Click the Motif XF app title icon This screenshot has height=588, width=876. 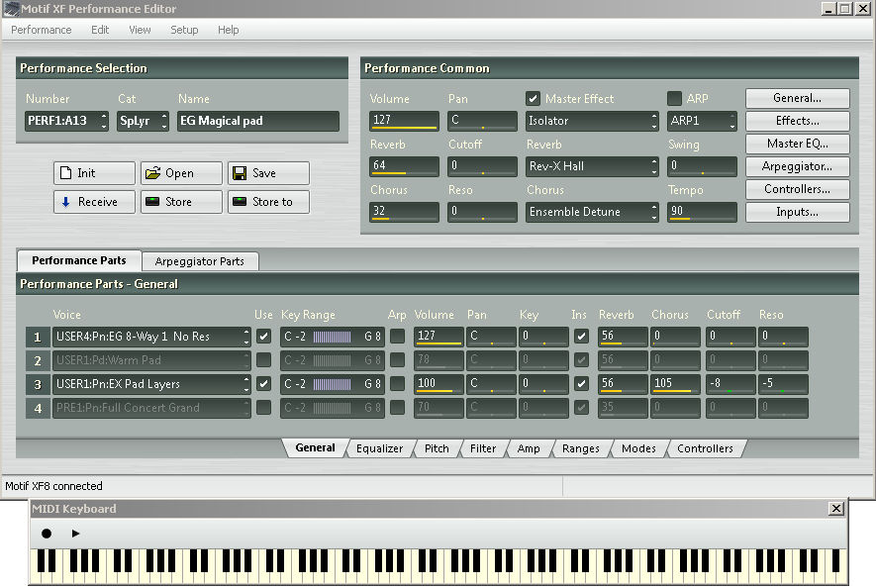tap(11, 8)
